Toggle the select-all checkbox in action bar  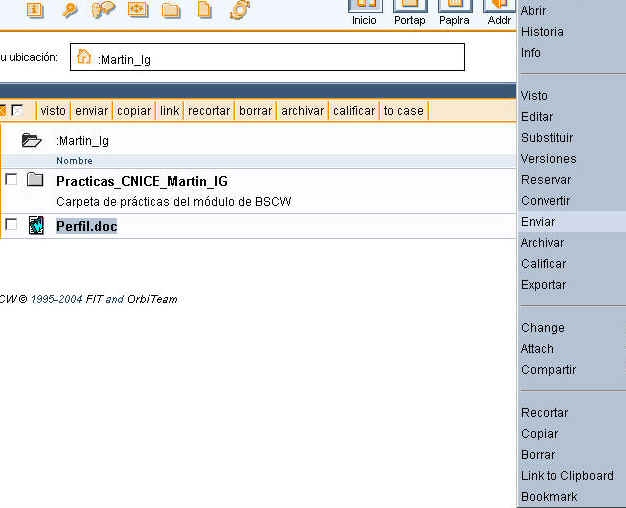click(x=17, y=111)
